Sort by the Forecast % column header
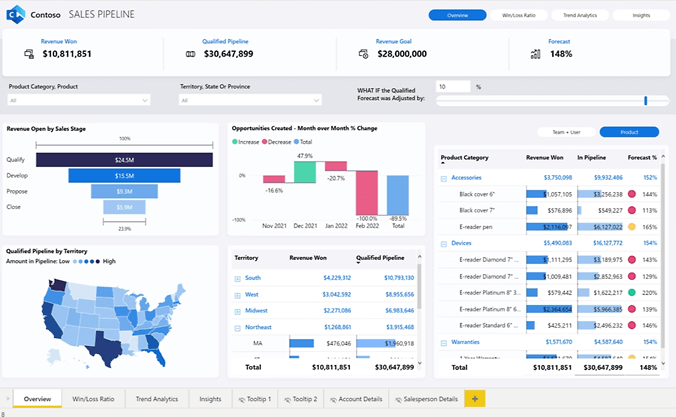Viewport: 676px width, 417px height. pyautogui.click(x=642, y=157)
